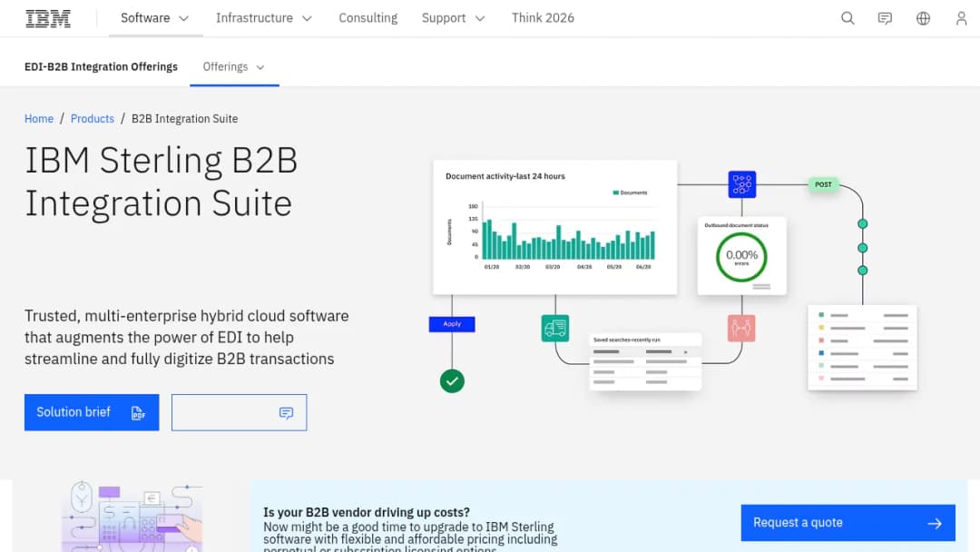Click the Document activity chart card

click(x=555, y=227)
